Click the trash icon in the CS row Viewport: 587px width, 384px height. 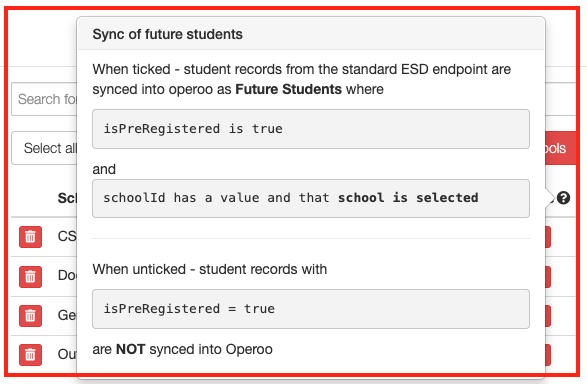[x=30, y=237]
